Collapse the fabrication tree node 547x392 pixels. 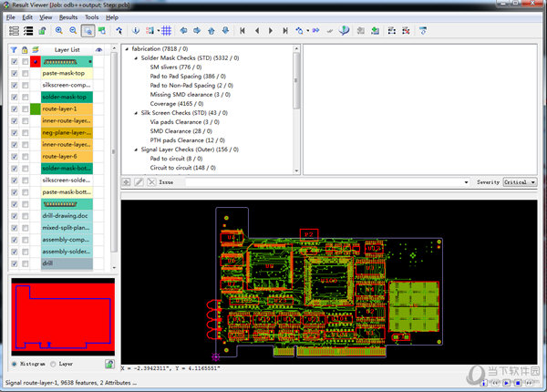[x=126, y=48]
